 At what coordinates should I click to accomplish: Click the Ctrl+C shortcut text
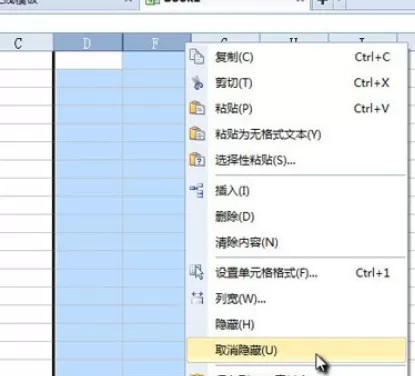(372, 57)
